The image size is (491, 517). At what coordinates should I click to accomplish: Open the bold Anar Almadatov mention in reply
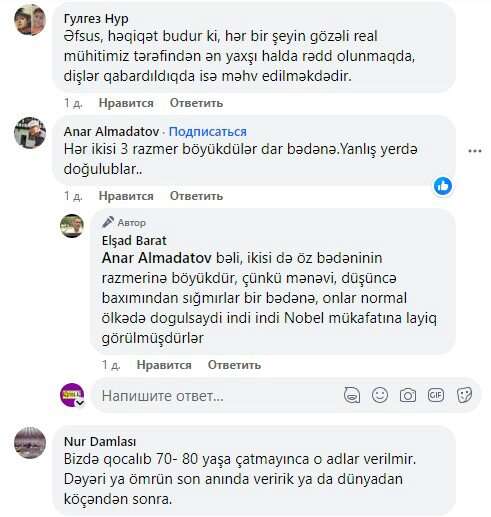click(156, 258)
